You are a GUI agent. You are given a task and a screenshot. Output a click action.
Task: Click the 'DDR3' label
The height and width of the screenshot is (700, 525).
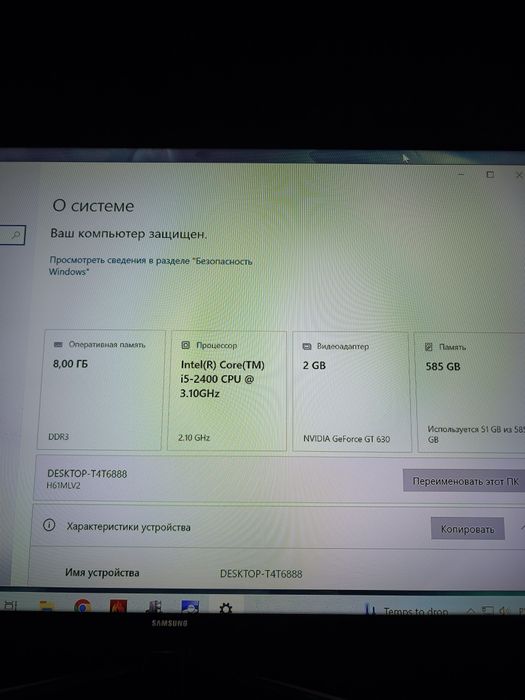pos(58,437)
